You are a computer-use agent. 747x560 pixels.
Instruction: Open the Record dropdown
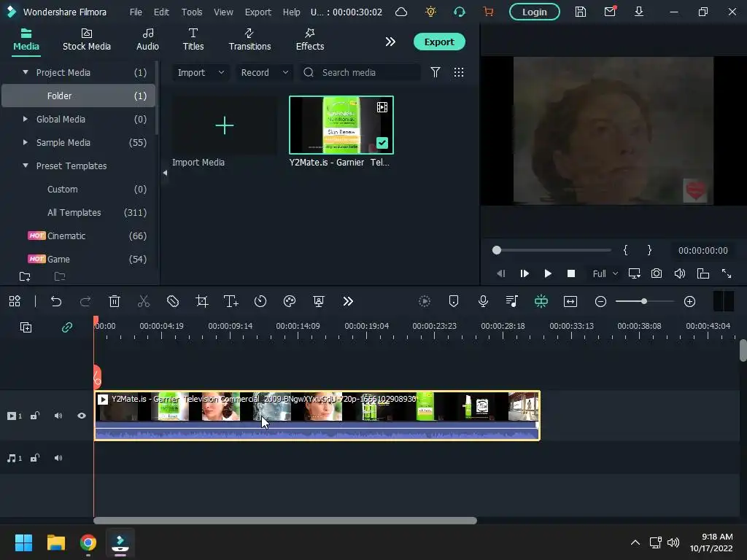pyautogui.click(x=264, y=72)
